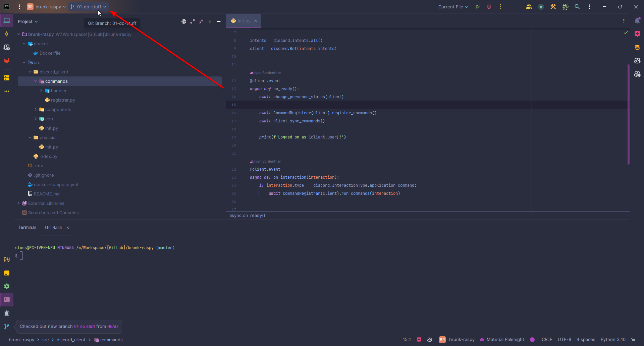Toggle the Terminal tool window button

[7, 299]
